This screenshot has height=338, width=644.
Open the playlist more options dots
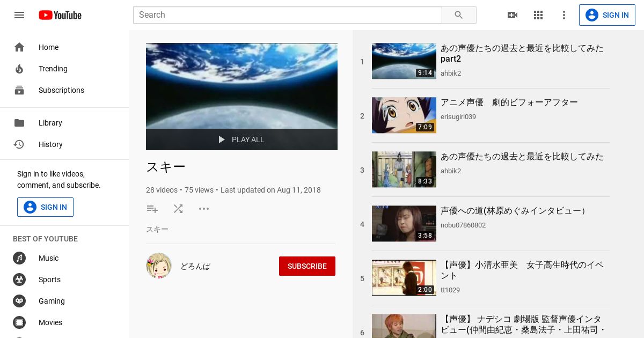pos(204,209)
